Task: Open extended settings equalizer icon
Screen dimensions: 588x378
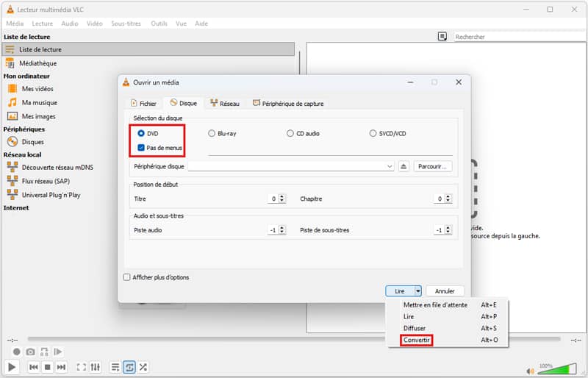Action: [96, 367]
